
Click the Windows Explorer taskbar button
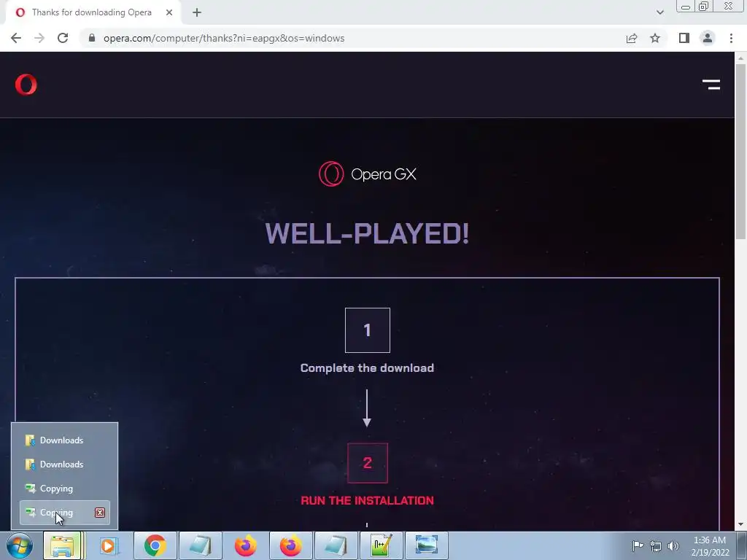63,545
